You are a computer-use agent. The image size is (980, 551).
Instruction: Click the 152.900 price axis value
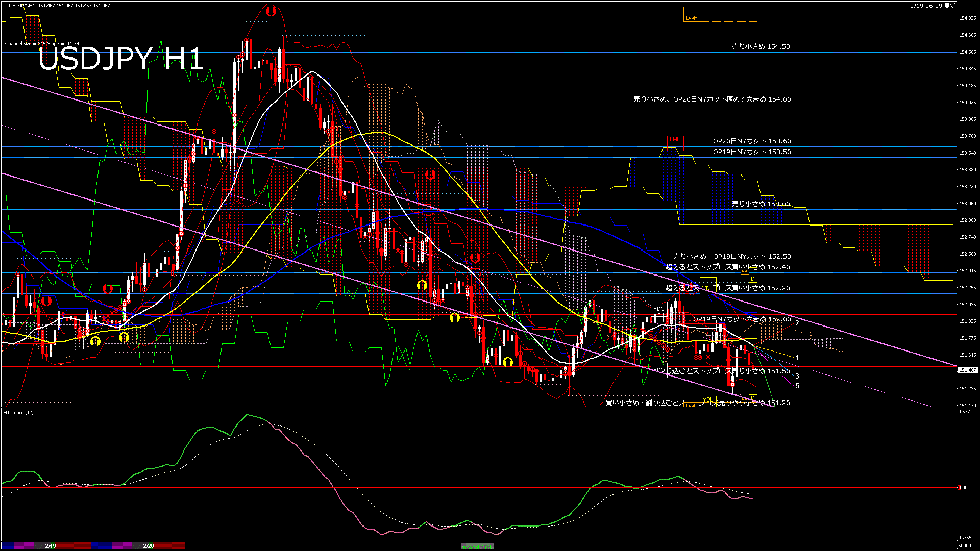(x=968, y=220)
